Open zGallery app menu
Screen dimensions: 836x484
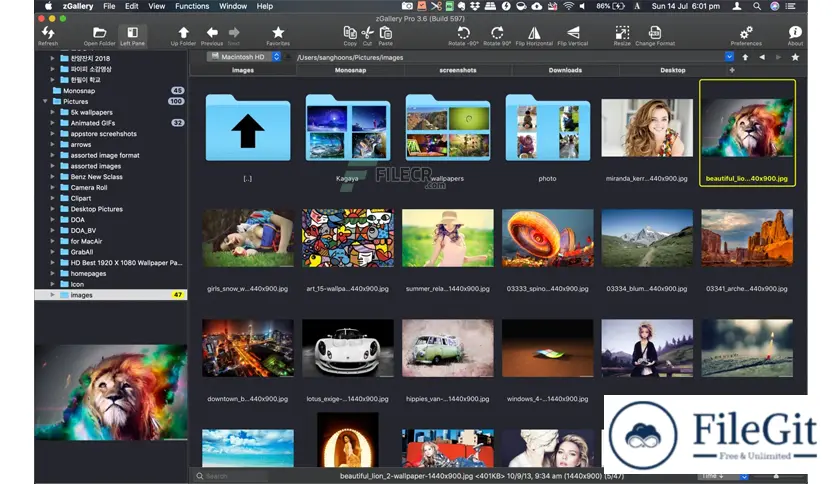(x=78, y=6)
